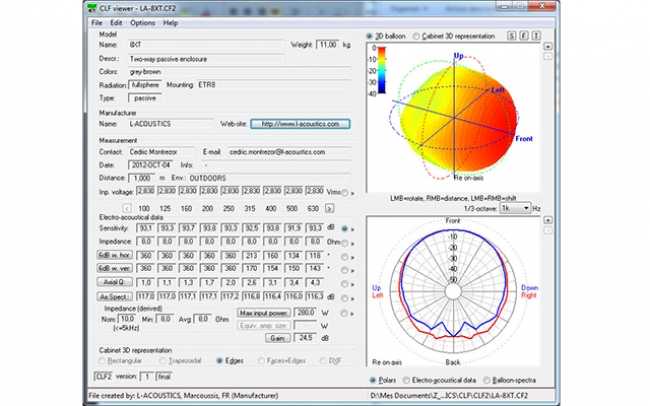Select Cabinet 3D representation radio button
This screenshot has width=650, height=406.
(416, 36)
